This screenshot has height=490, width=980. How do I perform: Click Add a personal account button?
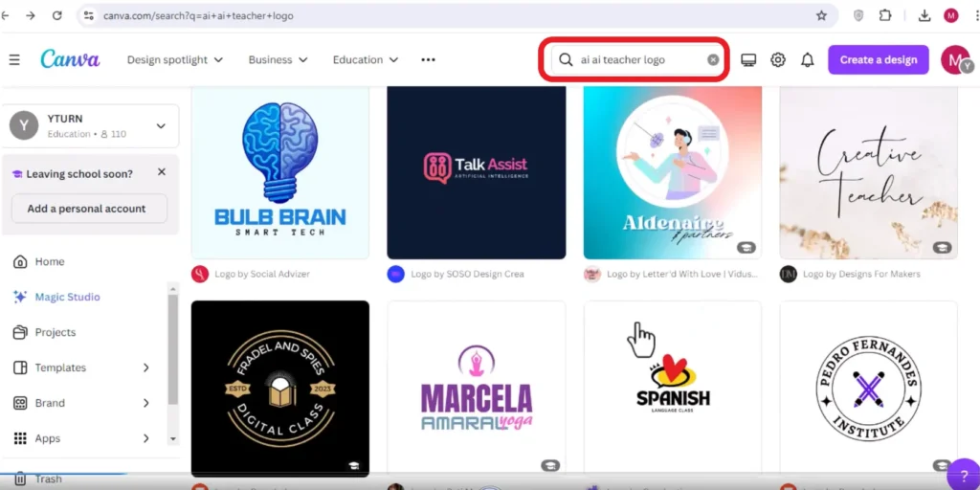(x=89, y=209)
